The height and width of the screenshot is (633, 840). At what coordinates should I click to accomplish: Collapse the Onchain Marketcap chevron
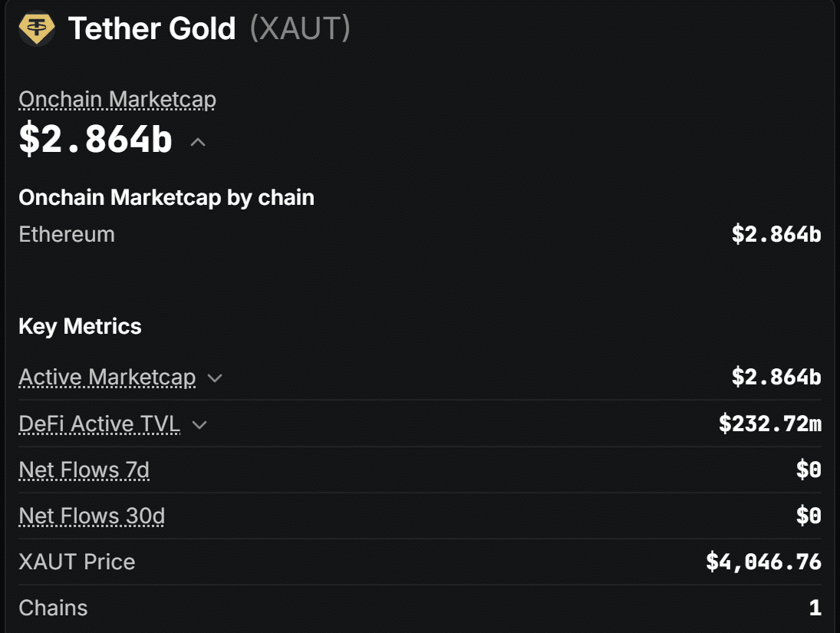pyautogui.click(x=198, y=142)
